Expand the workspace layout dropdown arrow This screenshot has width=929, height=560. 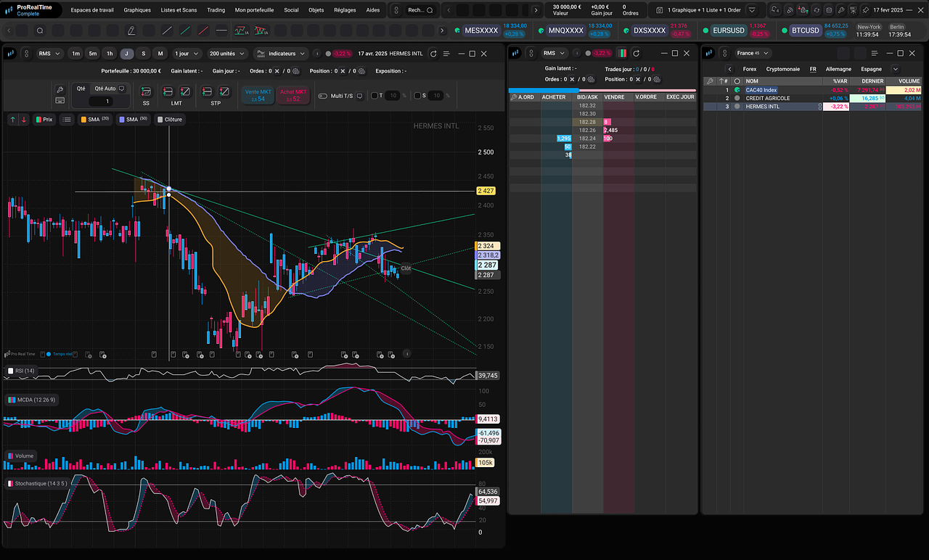(752, 10)
